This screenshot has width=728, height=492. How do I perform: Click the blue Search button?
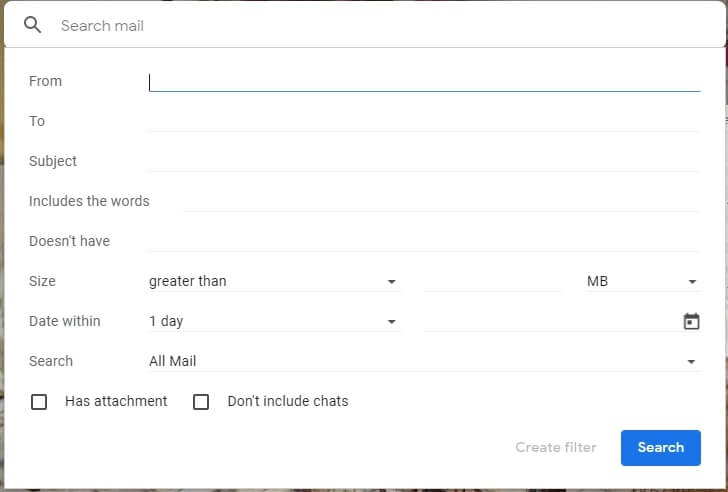[x=661, y=447]
